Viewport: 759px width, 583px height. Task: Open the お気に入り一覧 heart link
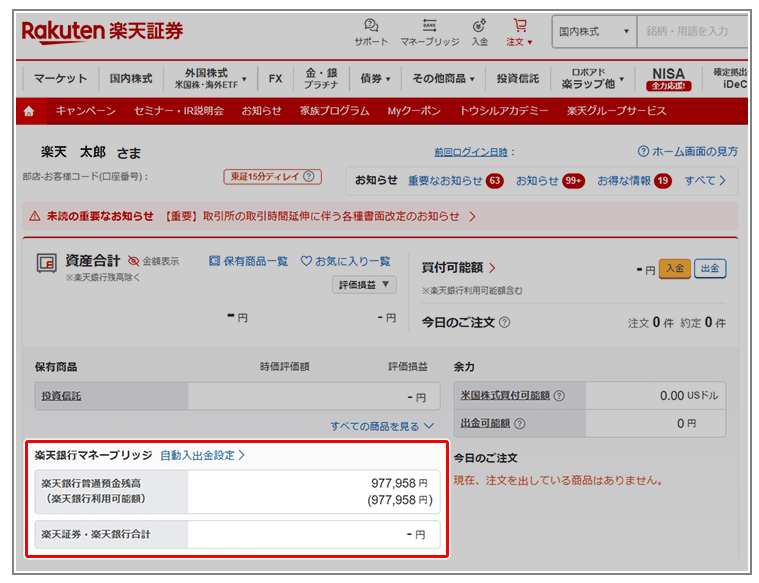coord(346,261)
